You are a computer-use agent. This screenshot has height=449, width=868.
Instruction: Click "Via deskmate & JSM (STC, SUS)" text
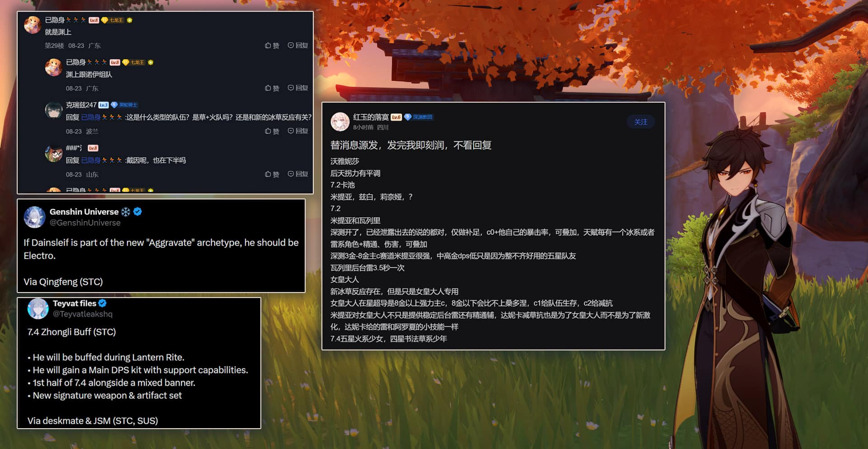93,421
